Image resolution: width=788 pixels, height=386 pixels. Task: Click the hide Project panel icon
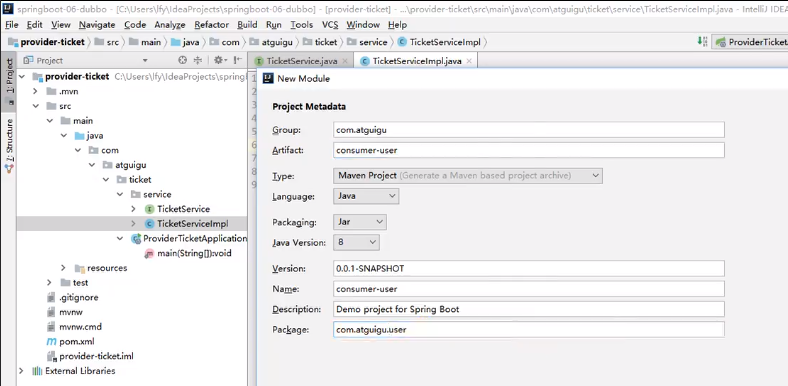click(238, 60)
